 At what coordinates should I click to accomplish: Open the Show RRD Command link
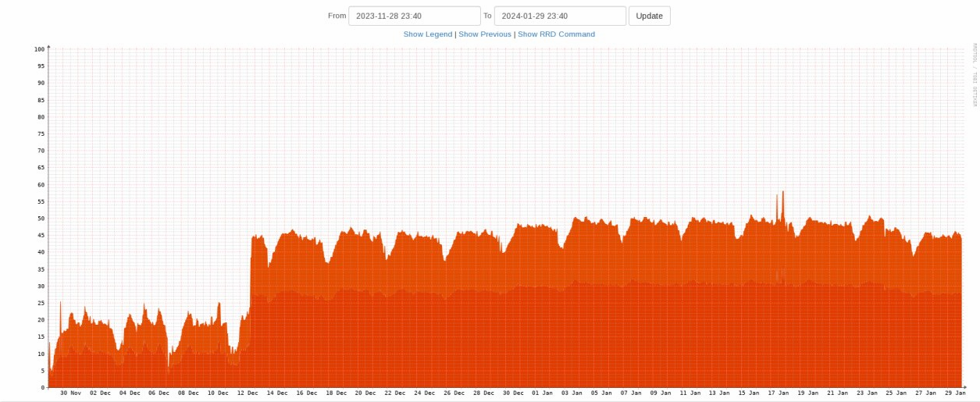click(x=556, y=34)
